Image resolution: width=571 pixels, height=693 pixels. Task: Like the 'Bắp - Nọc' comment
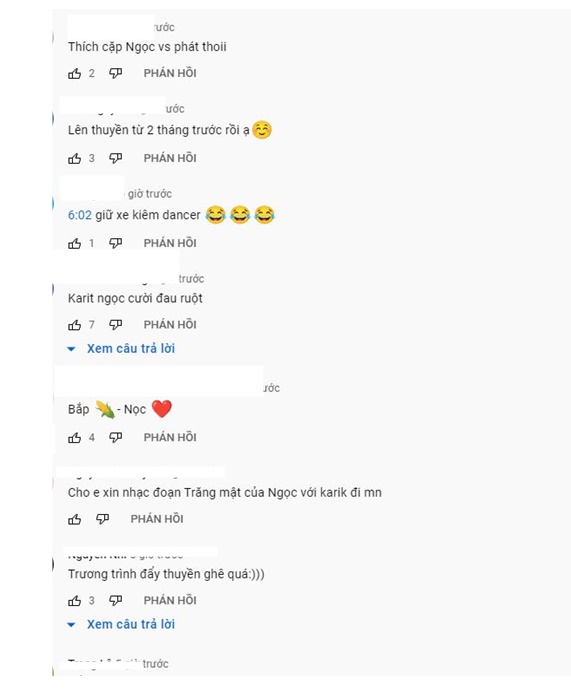pos(74,438)
